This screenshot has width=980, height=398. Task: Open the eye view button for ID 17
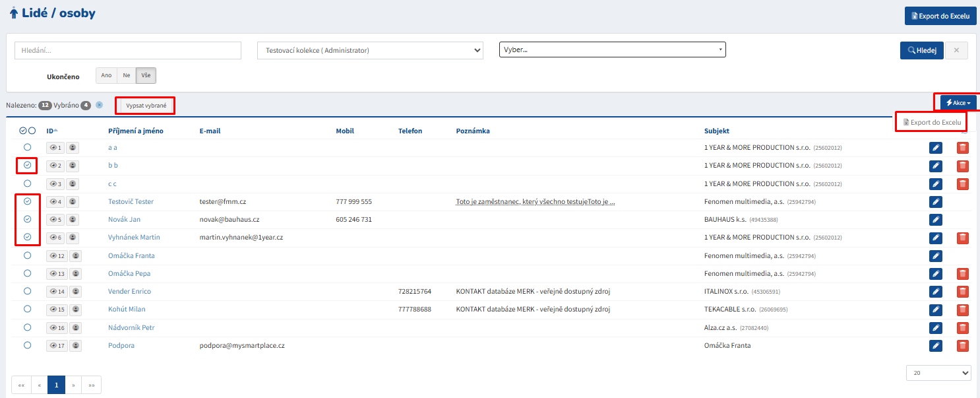(57, 345)
